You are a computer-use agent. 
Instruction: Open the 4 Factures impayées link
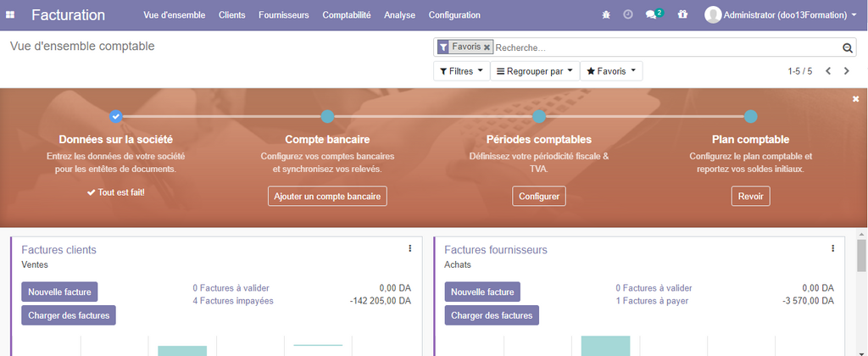231,301
